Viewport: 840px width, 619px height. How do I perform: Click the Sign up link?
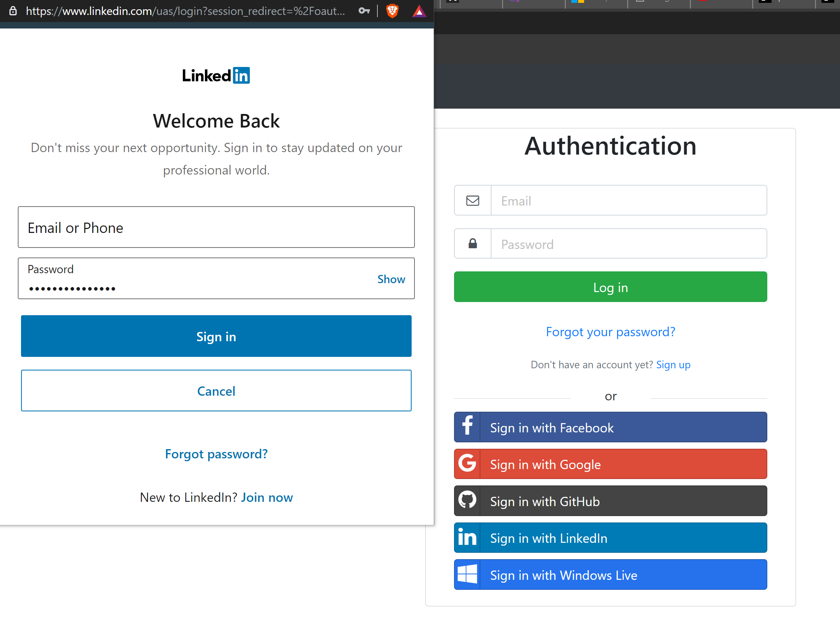point(673,365)
